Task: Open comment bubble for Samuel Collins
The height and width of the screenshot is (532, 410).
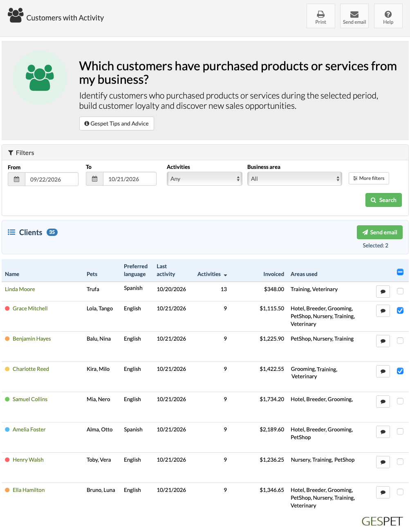Action: pyautogui.click(x=383, y=402)
